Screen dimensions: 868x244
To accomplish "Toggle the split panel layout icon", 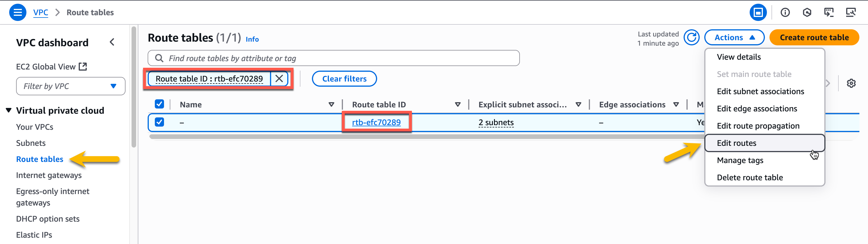I will (x=759, y=12).
